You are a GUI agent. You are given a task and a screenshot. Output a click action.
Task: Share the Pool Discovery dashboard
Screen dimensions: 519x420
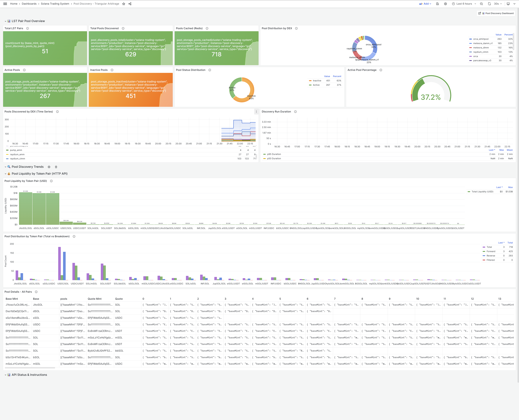(130, 4)
